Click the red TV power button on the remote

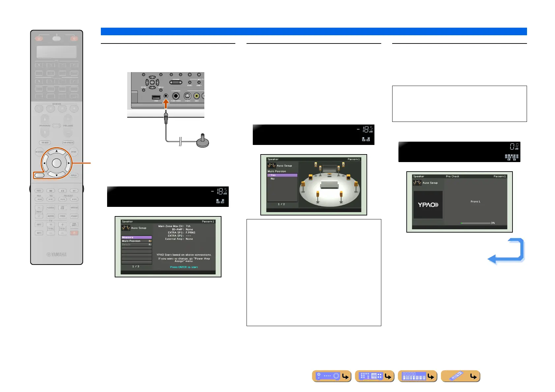74,233
